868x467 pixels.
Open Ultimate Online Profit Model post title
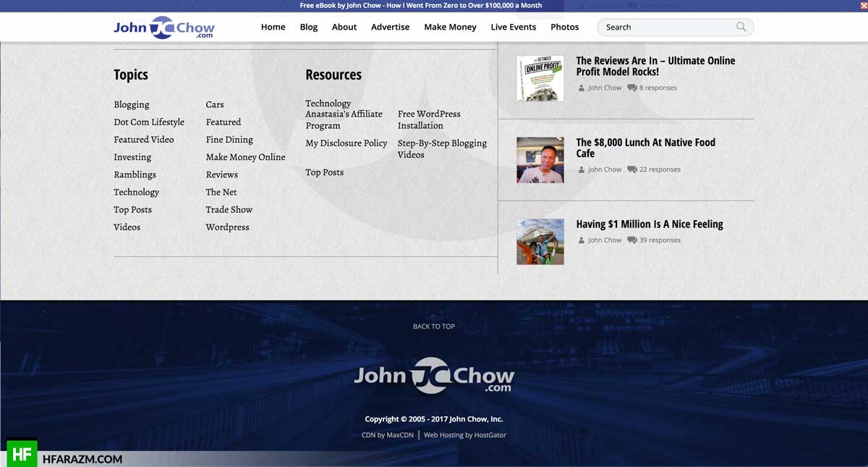click(x=655, y=66)
